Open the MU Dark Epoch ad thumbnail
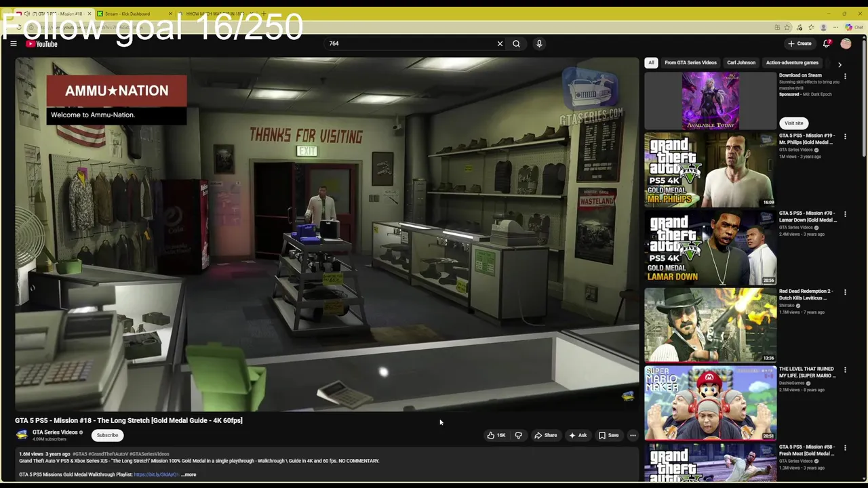The image size is (868, 488). 710,101
